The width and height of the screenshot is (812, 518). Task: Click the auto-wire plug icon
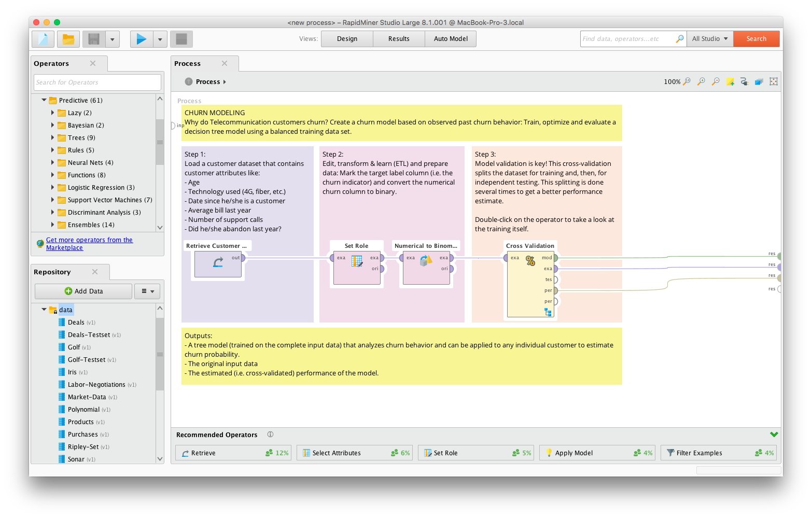pyautogui.click(x=745, y=82)
